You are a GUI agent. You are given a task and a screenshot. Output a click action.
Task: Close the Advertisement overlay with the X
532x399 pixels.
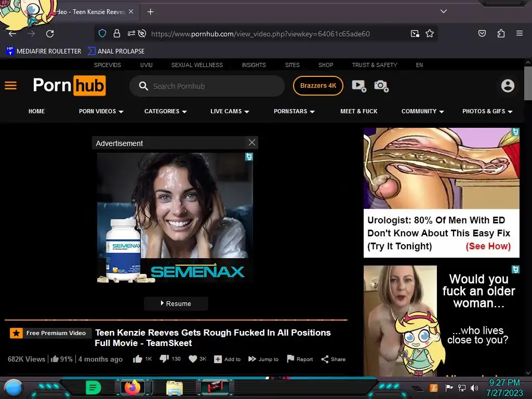coord(252,142)
